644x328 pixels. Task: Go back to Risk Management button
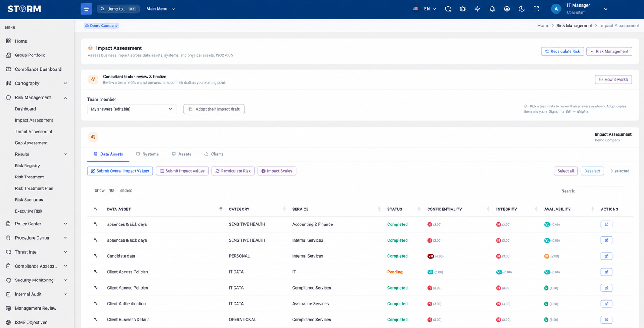[x=609, y=51]
